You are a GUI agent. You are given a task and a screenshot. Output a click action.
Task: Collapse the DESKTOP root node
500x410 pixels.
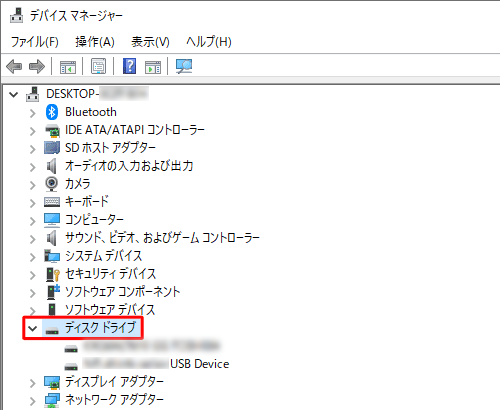pyautogui.click(x=13, y=95)
